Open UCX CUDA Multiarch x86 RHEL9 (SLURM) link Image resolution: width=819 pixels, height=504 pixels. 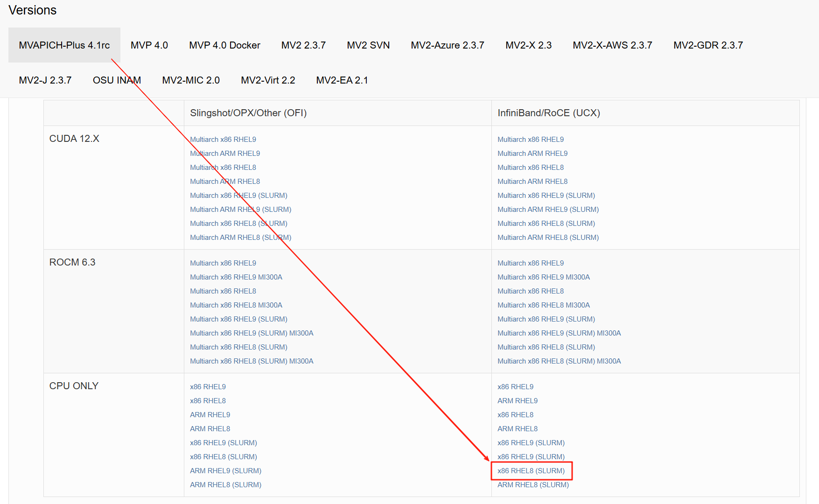pyautogui.click(x=546, y=196)
